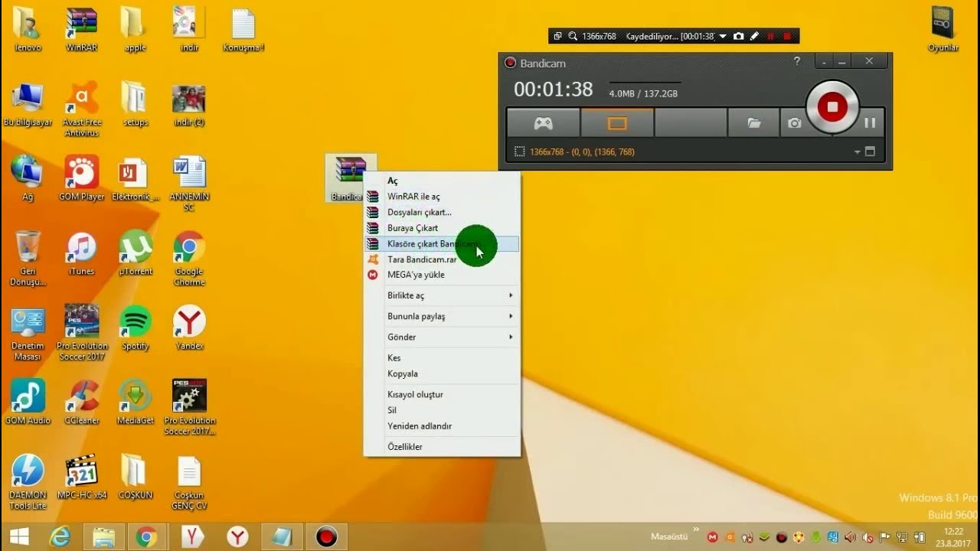
Task: Select µTorrent desktop icon
Action: (136, 253)
